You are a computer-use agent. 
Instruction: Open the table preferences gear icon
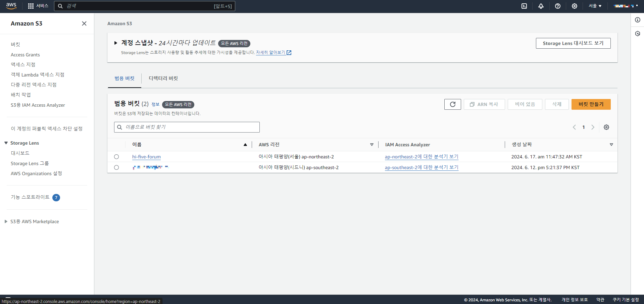pos(606,127)
